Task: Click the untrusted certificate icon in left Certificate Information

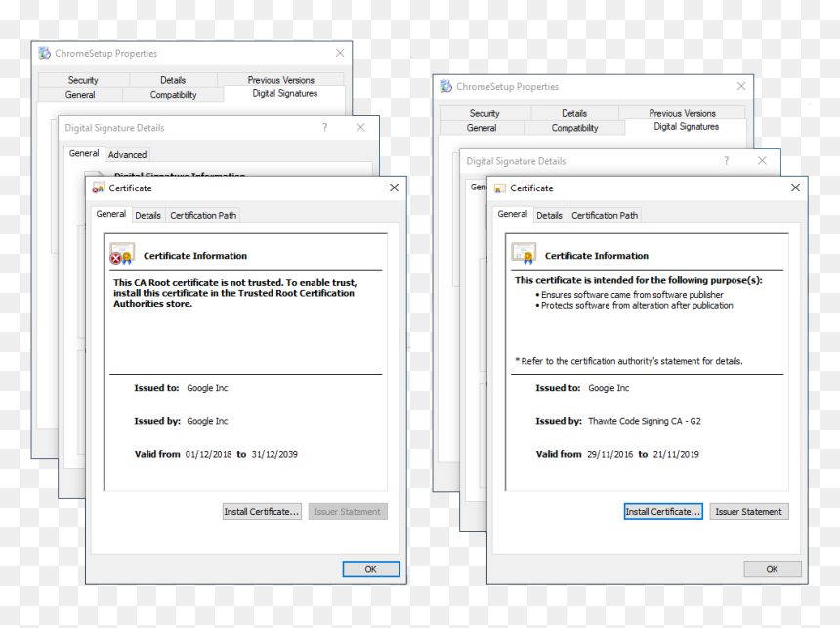Action: pos(122,254)
